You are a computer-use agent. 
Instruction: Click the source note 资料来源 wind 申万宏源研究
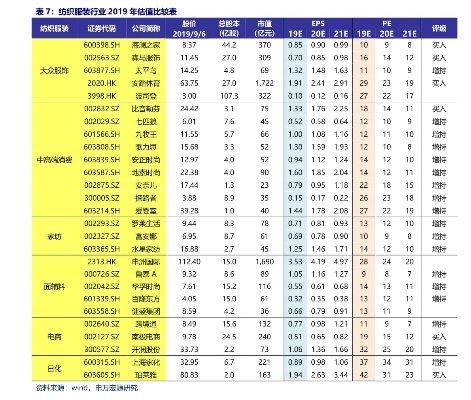(87, 388)
